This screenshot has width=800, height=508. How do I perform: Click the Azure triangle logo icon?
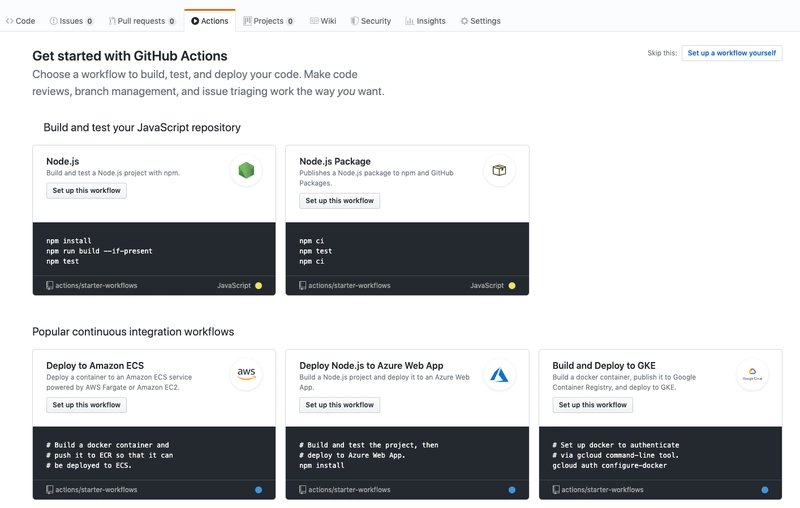499,375
